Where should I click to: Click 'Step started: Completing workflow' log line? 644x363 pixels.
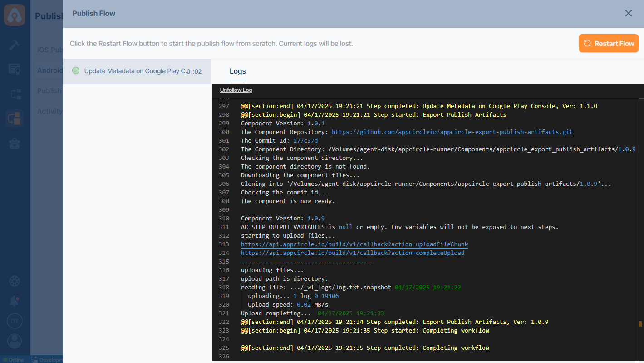[365, 331]
